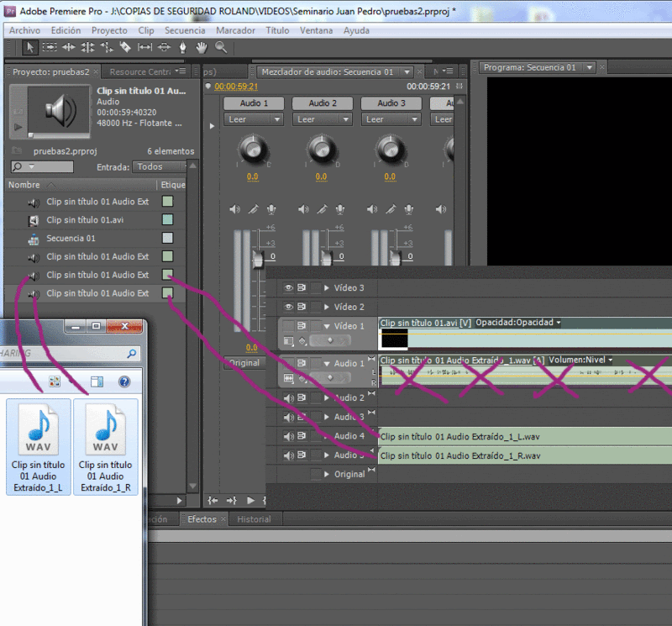Screen dimensions: 672x626
Task: Select the Pen tool
Action: click(x=182, y=47)
